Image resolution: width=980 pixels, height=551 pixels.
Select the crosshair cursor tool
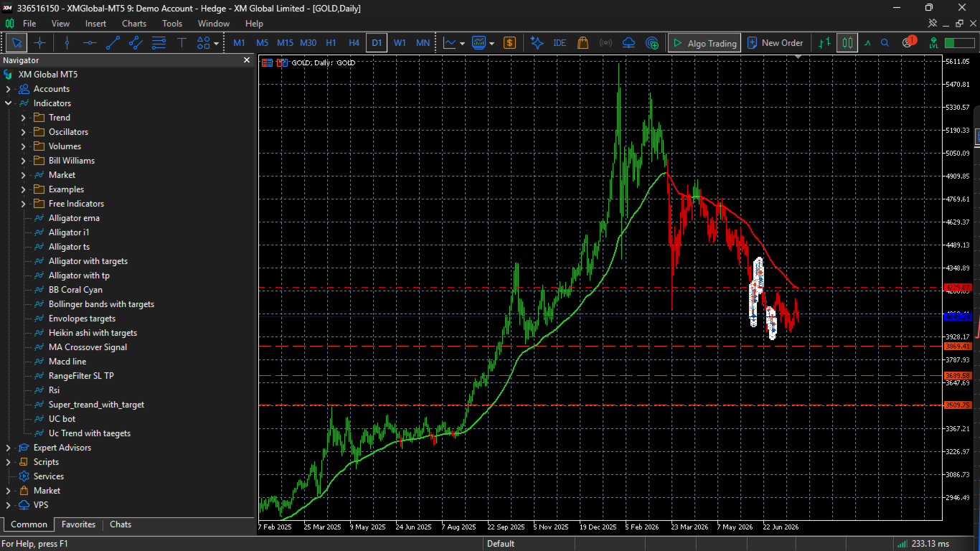[40, 43]
